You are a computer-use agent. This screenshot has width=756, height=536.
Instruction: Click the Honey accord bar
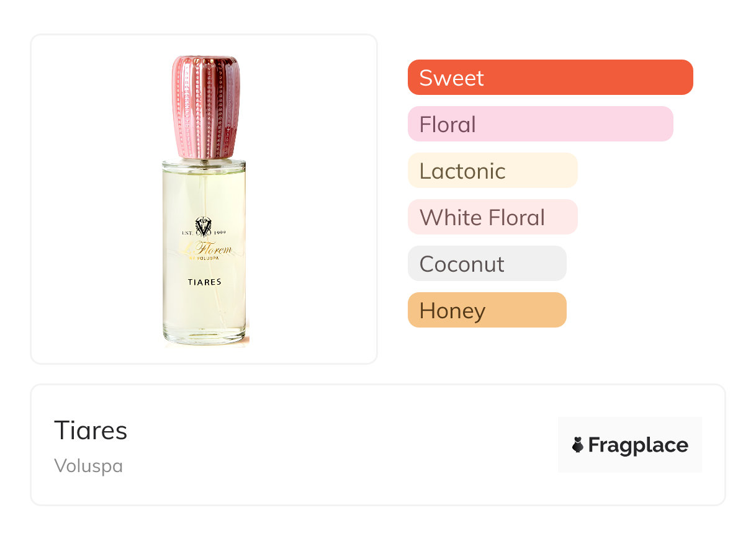coord(487,310)
